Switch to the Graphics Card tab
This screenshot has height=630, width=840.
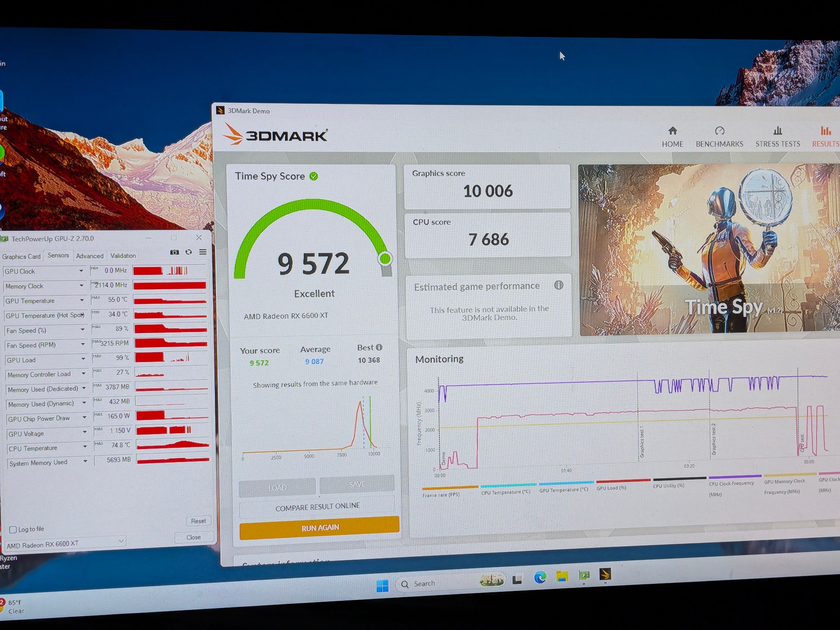point(21,257)
